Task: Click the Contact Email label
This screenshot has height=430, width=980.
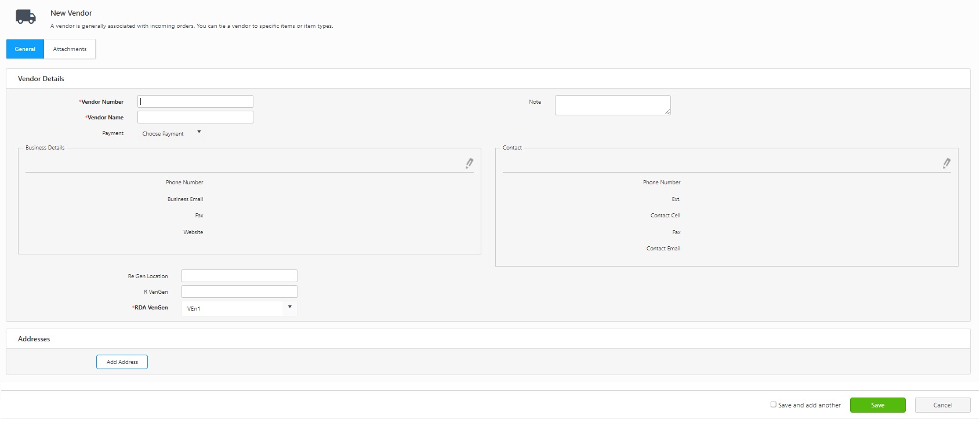Action: (x=663, y=249)
